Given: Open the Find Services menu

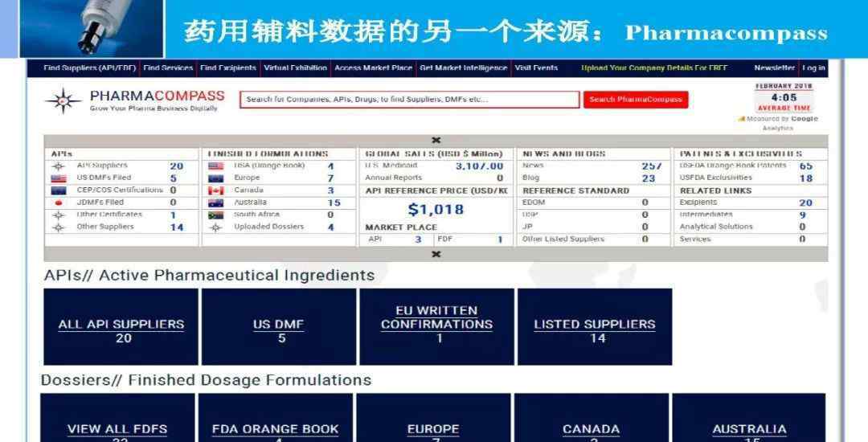Looking at the screenshot, I should coord(168,68).
